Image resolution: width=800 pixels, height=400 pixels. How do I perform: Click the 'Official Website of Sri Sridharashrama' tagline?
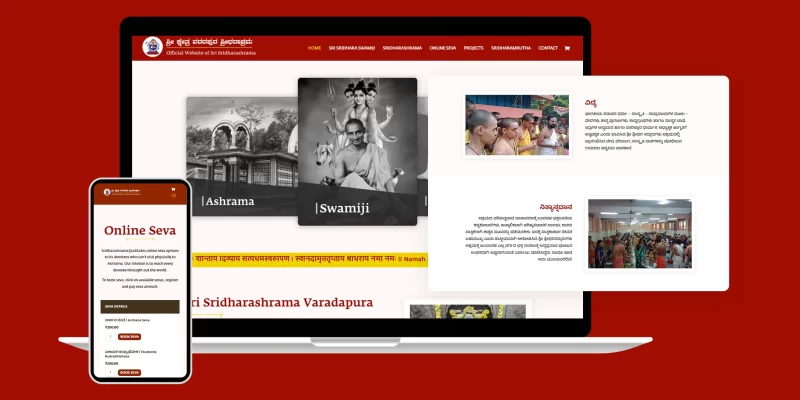(211, 53)
